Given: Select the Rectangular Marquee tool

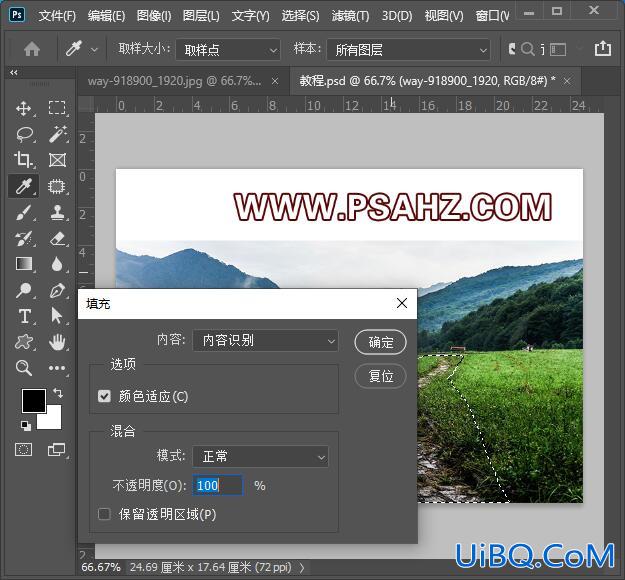Looking at the screenshot, I should point(57,108).
